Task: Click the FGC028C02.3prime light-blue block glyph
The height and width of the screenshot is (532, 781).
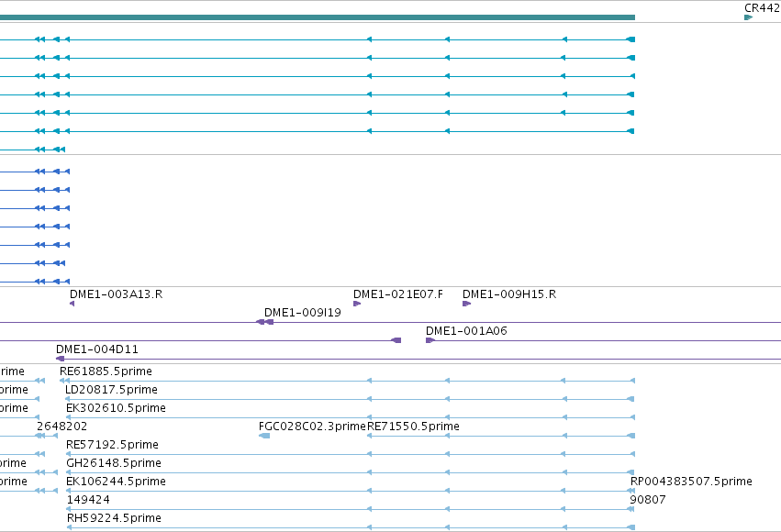Action: [264, 436]
